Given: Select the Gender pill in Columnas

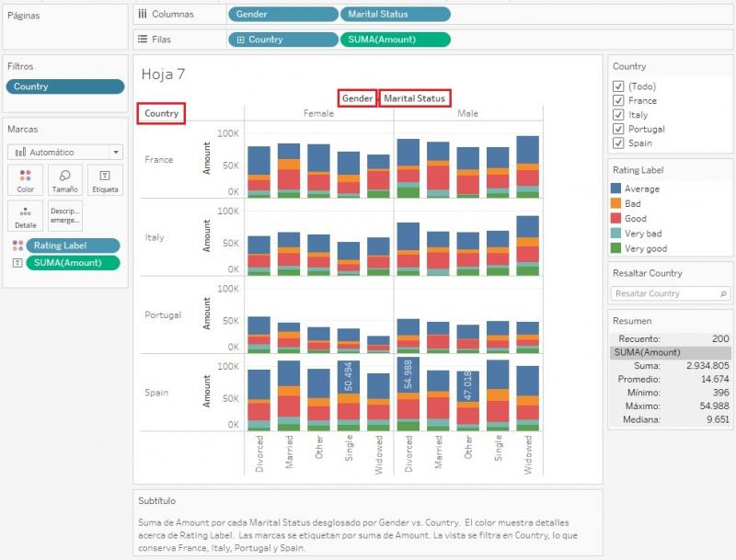Looking at the screenshot, I should point(282,15).
